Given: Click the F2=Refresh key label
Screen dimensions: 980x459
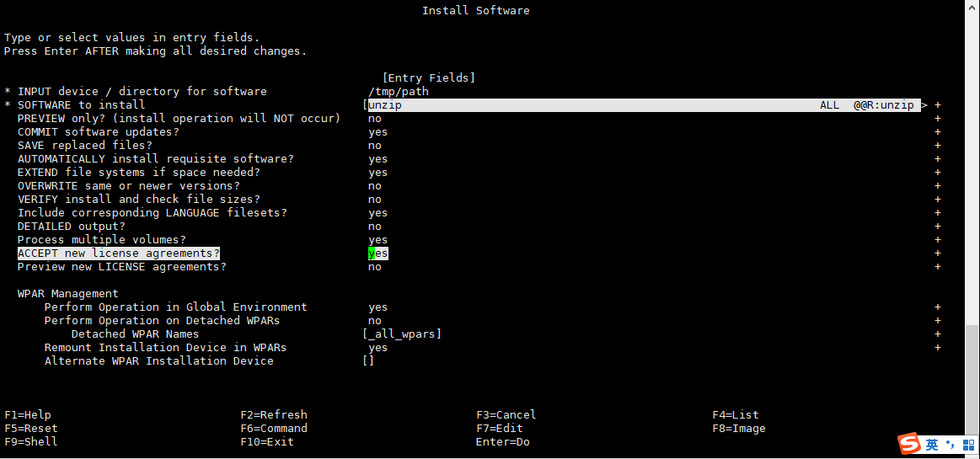Looking at the screenshot, I should pos(274,414).
